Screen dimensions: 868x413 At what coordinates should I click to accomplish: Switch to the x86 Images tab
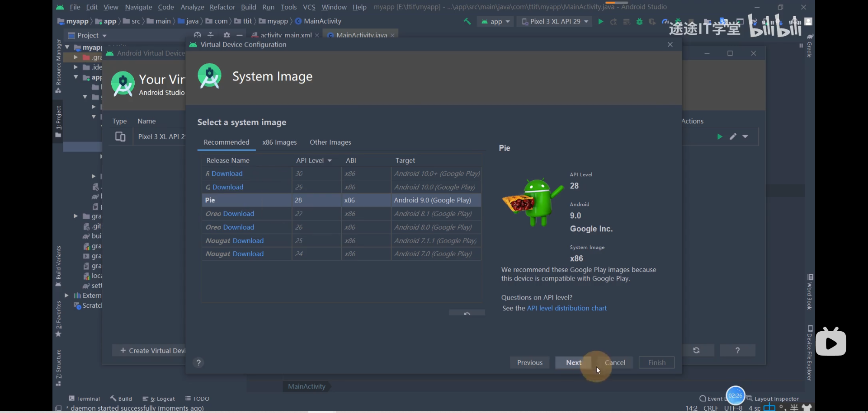coord(279,142)
